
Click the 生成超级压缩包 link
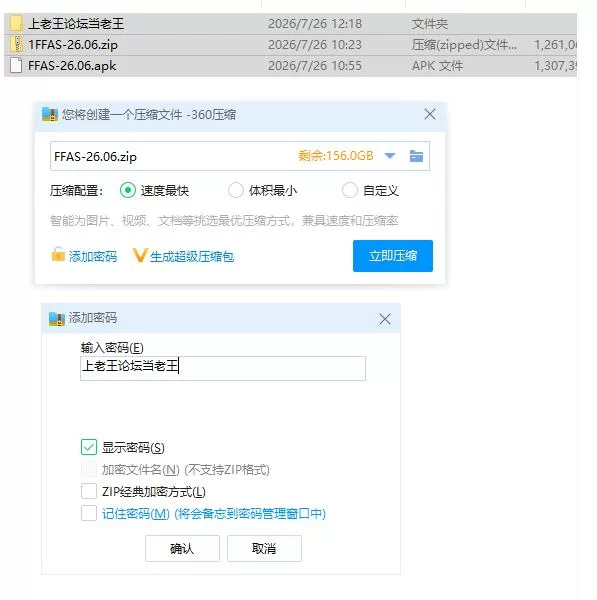point(192,256)
